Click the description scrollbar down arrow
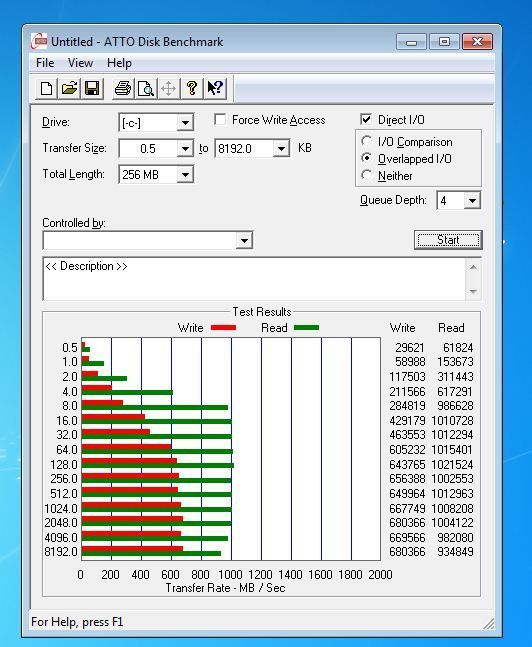Image resolution: width=532 pixels, height=647 pixels. 473,291
